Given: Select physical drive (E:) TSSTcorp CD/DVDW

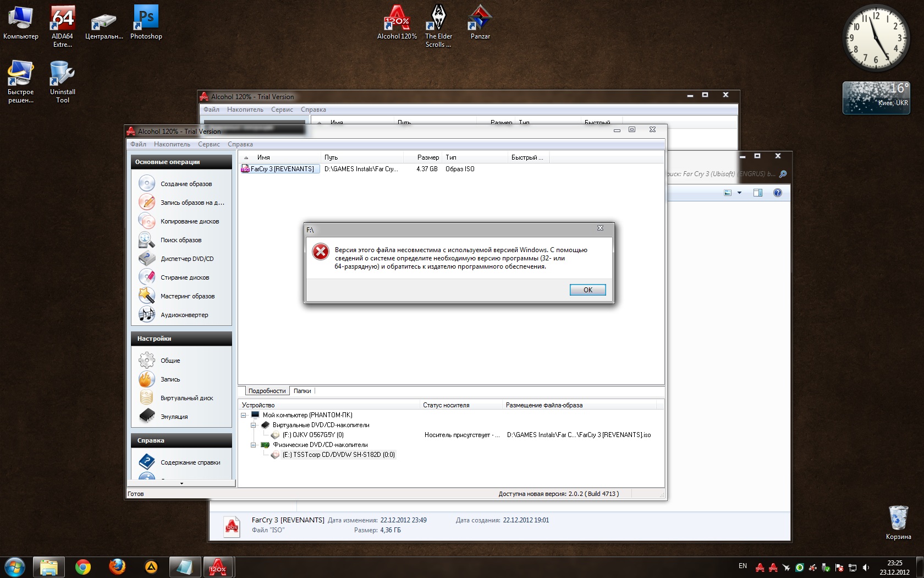Looking at the screenshot, I should [338, 455].
